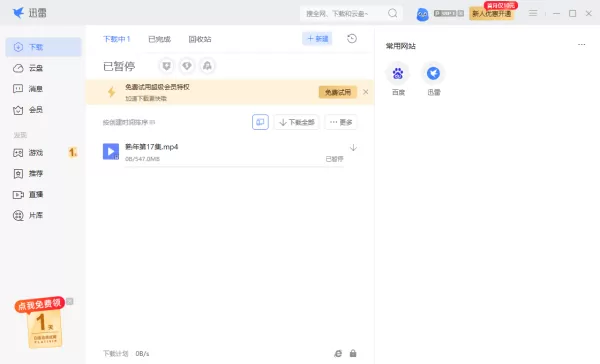Click the 已暂停 status on the task row
The image size is (600, 364).
334,159
